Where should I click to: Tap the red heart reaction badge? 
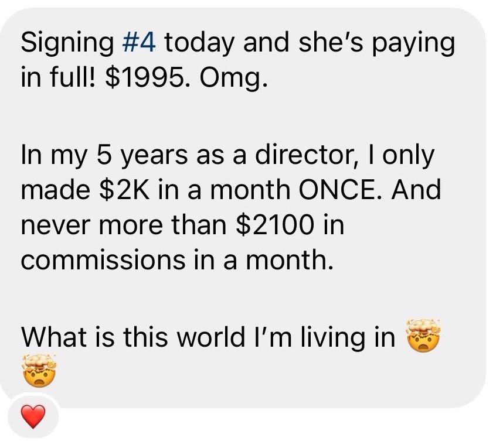click(33, 416)
